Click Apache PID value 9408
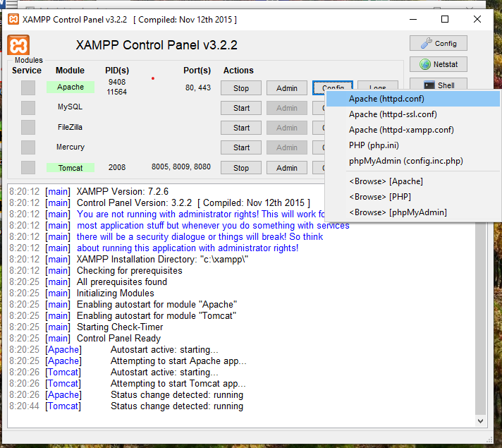 point(117,82)
